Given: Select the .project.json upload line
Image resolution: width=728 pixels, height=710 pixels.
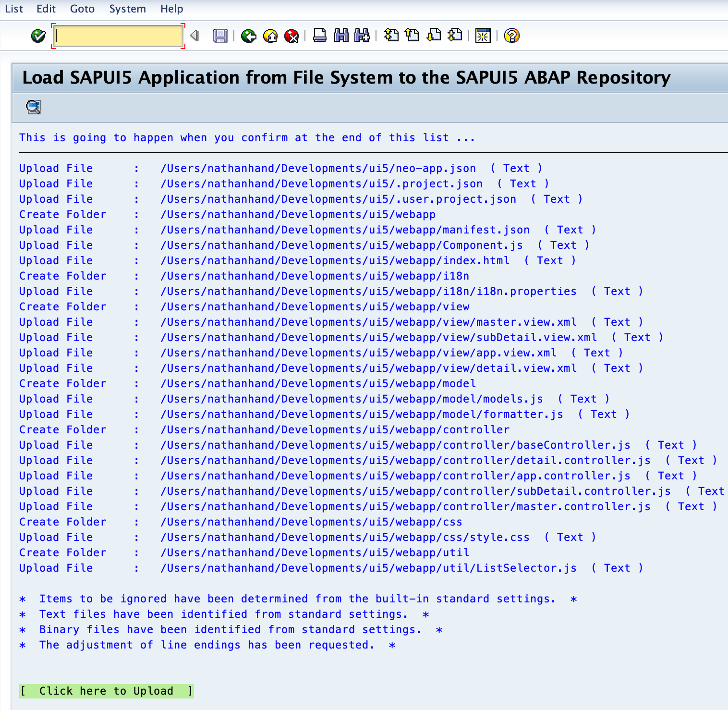Looking at the screenshot, I should [284, 184].
